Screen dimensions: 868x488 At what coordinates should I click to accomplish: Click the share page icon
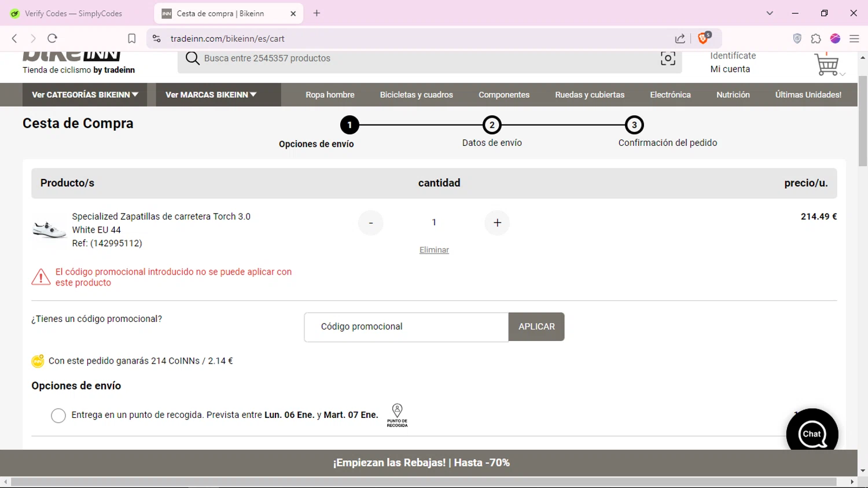680,39
